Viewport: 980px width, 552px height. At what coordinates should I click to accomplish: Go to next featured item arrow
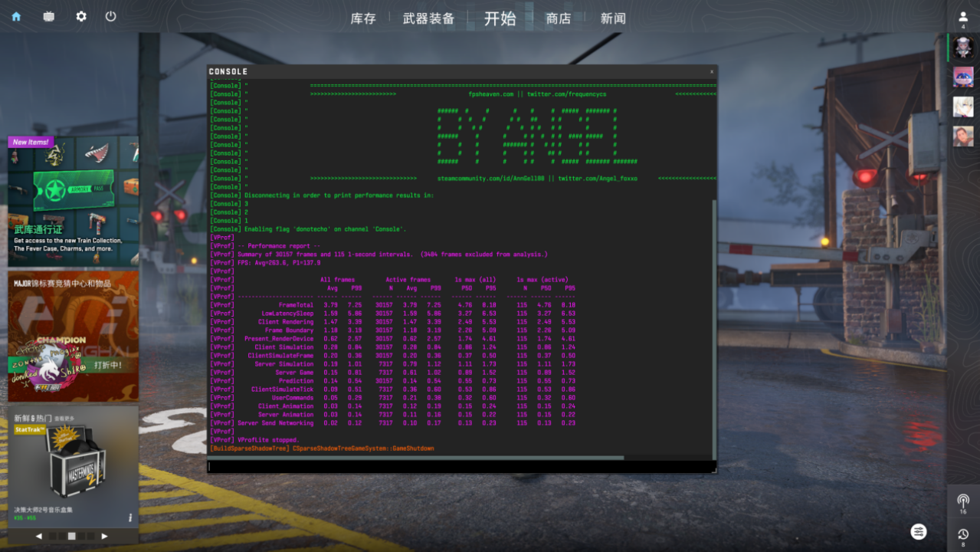(x=105, y=536)
